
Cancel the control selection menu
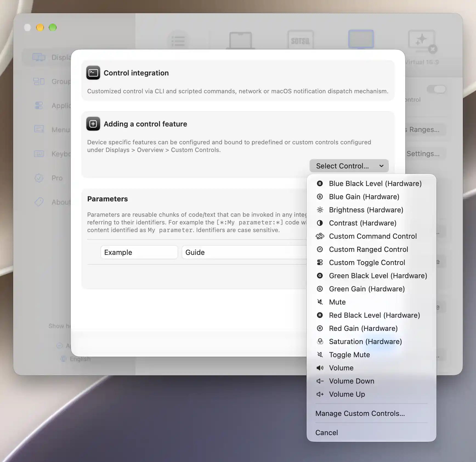[371, 433]
